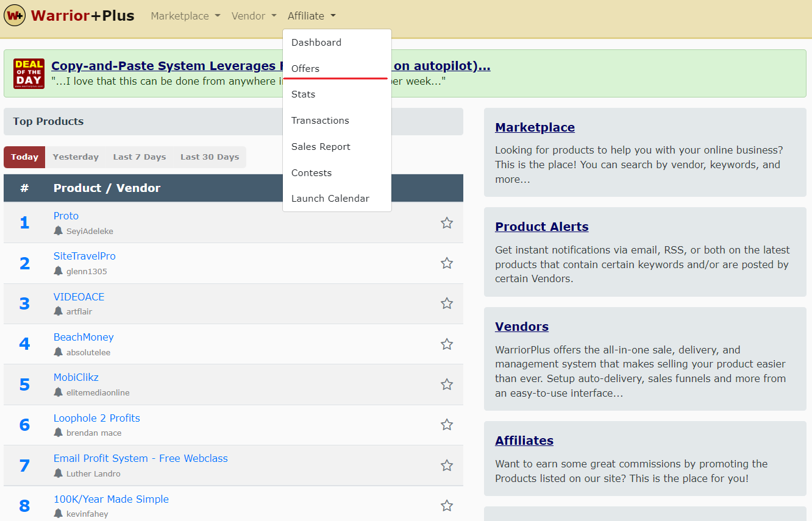This screenshot has height=521, width=812.
Task: Toggle favorite star for VIDEOACE
Action: 447,303
